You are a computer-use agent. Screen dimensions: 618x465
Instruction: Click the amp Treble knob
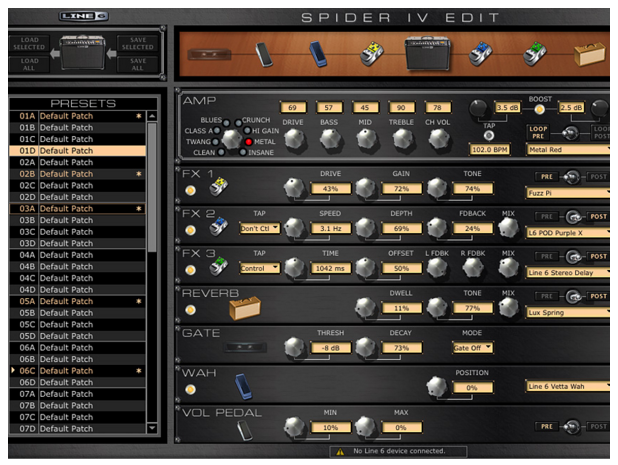[402, 139]
